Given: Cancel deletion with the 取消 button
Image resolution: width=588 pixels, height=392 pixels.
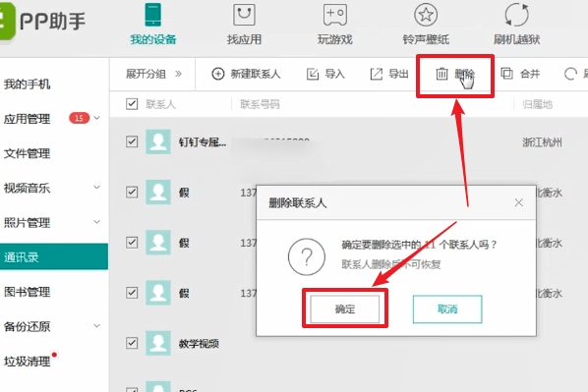Looking at the screenshot, I should [447, 309].
